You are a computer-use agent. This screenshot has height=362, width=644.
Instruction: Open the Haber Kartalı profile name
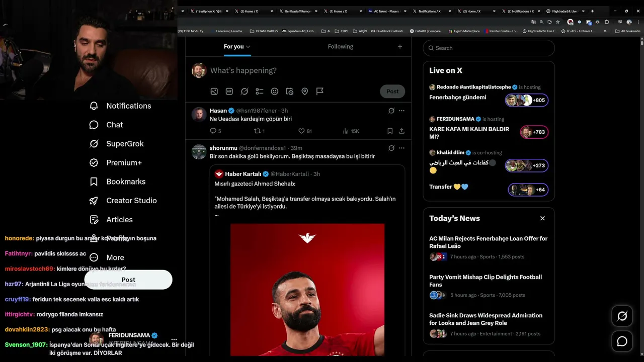click(242, 174)
